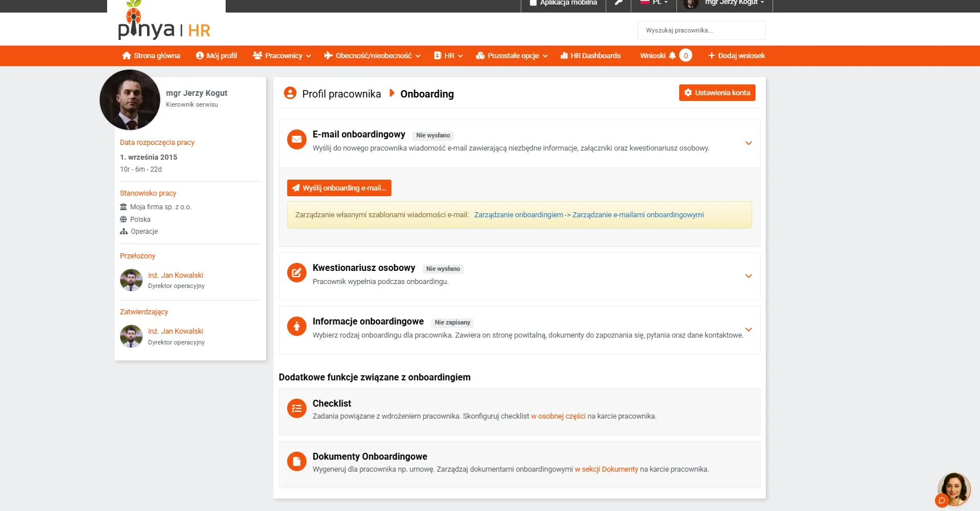
Task: Click the pinya HR logo
Action: click(164, 22)
